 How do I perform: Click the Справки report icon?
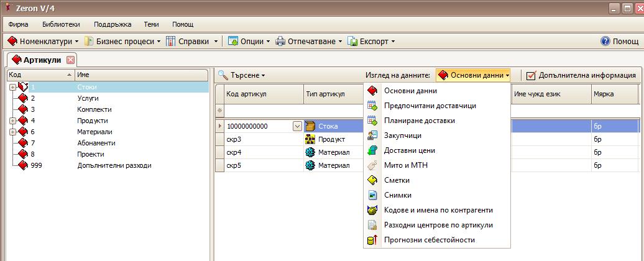(171, 42)
